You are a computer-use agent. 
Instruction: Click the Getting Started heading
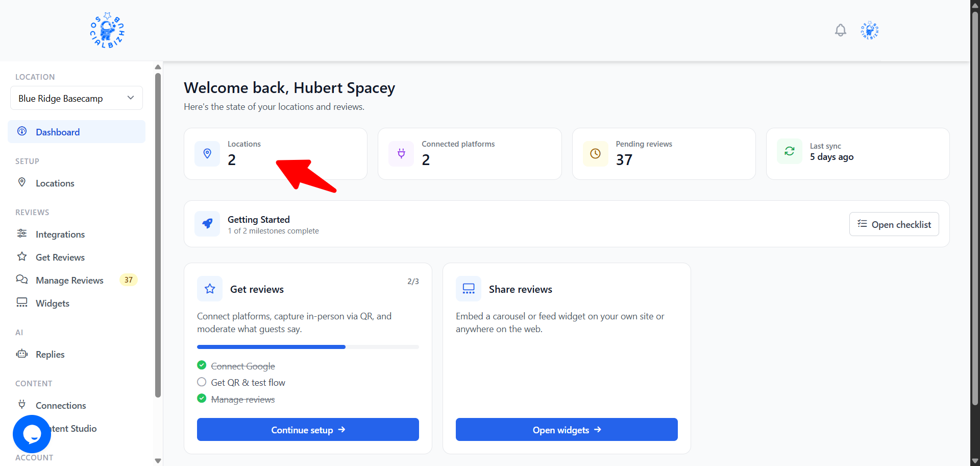click(x=258, y=220)
